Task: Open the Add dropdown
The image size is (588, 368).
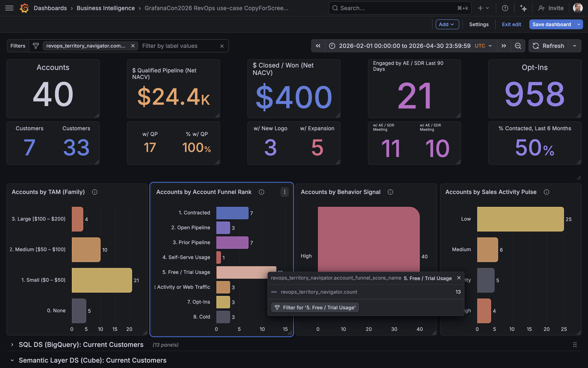Action: (x=447, y=24)
